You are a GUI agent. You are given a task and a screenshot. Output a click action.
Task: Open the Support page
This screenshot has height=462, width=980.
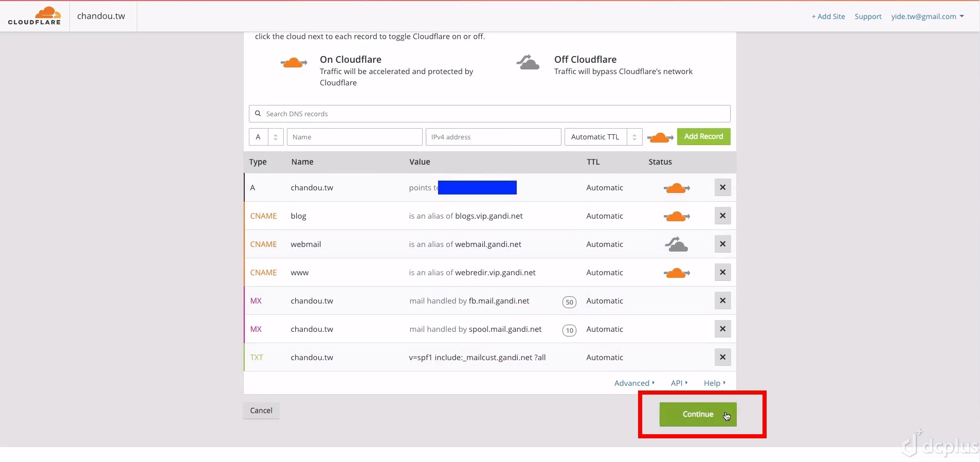[x=868, y=16]
